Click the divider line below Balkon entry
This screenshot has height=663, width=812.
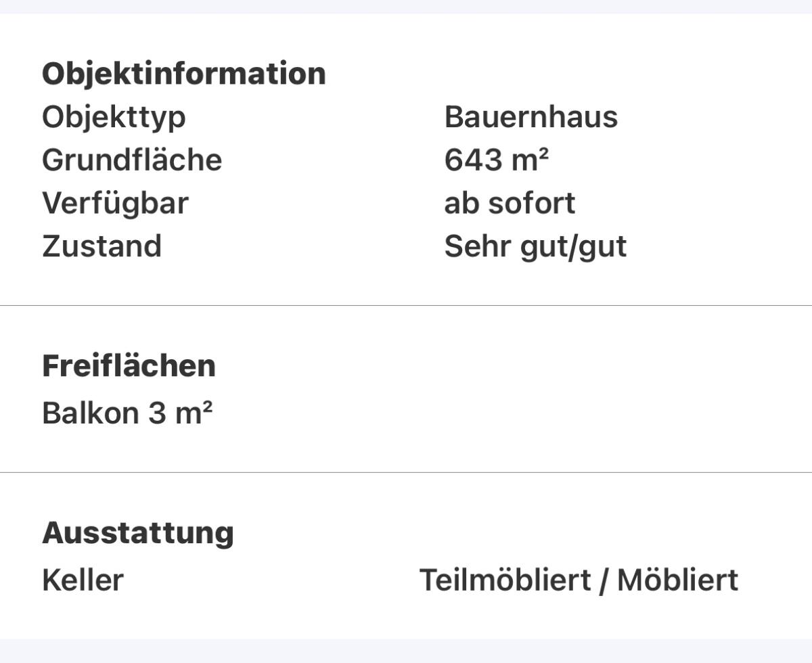pyautogui.click(x=406, y=473)
